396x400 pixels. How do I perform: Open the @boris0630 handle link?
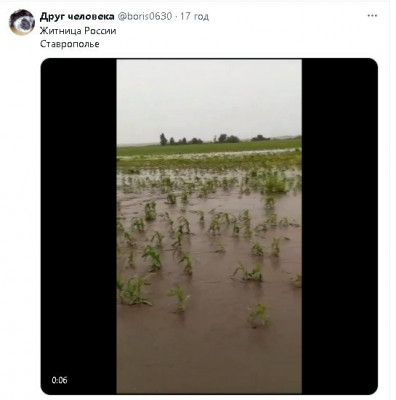coord(145,16)
